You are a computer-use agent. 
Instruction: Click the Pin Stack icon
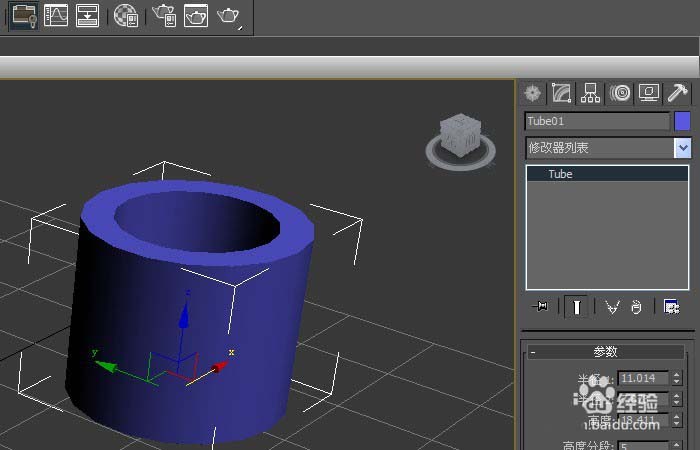click(541, 307)
